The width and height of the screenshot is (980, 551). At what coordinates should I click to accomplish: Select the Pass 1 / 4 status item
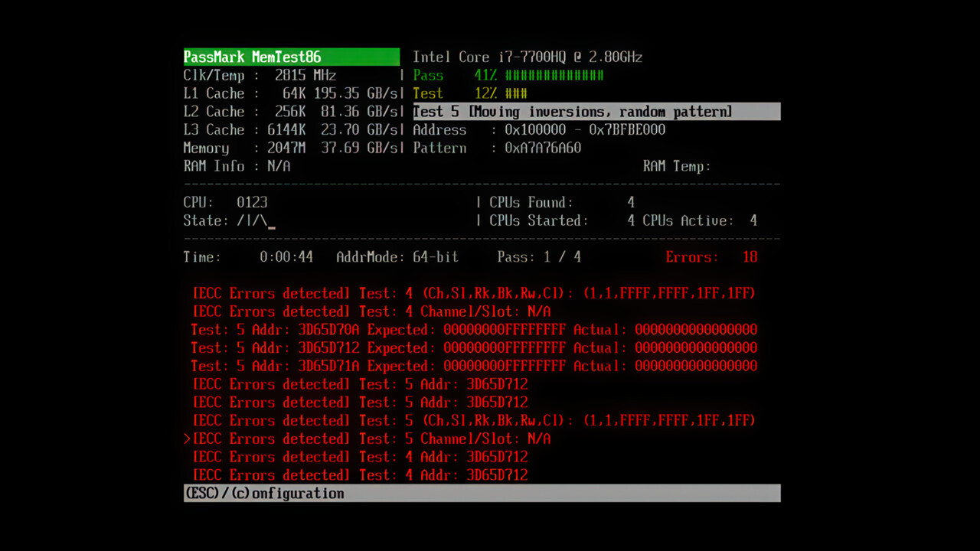539,257
